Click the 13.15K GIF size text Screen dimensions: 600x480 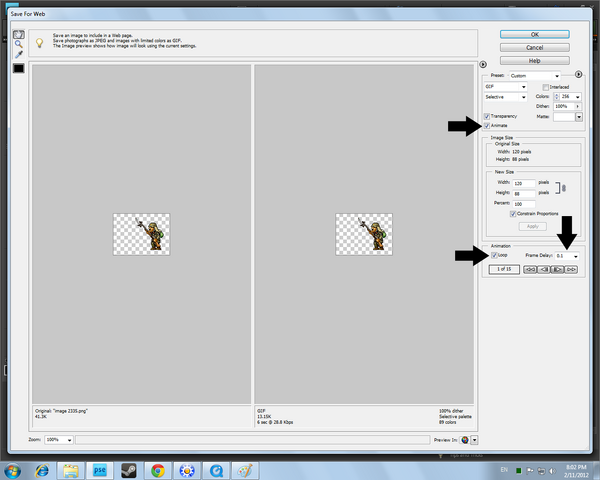tap(264, 416)
